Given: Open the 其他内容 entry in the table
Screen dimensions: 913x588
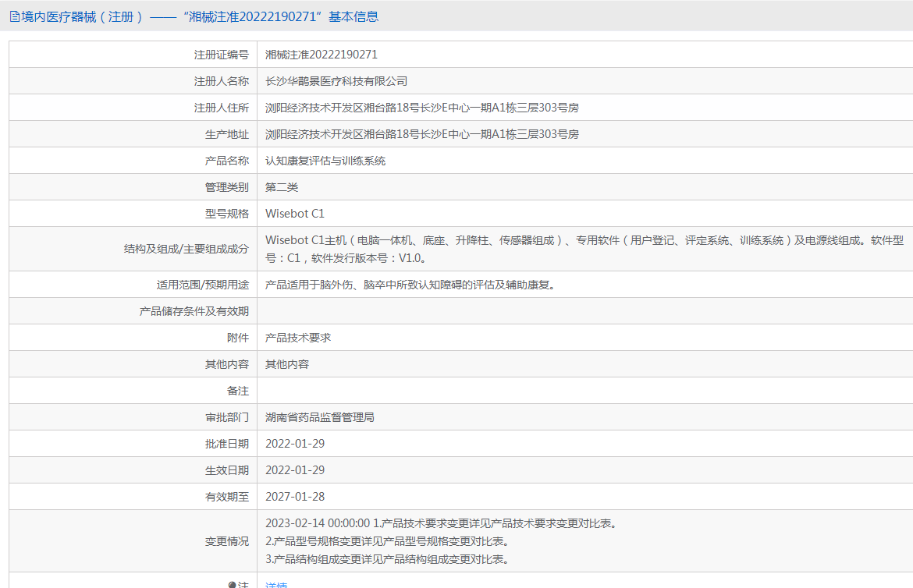Looking at the screenshot, I should point(287,364).
